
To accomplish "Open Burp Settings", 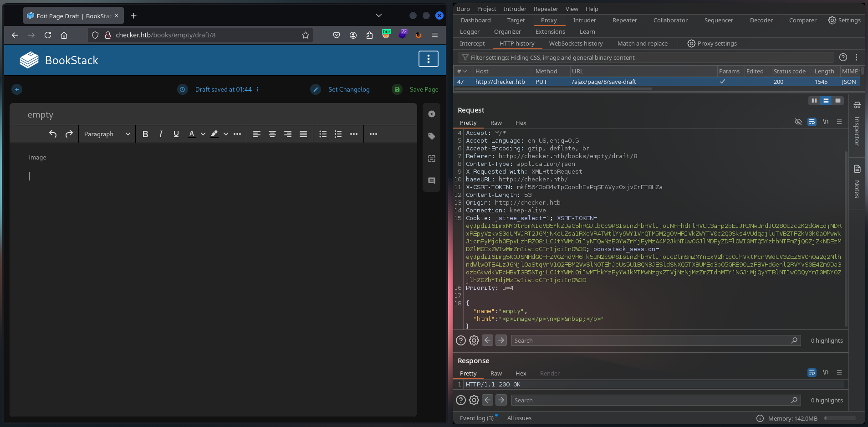I will (x=844, y=20).
